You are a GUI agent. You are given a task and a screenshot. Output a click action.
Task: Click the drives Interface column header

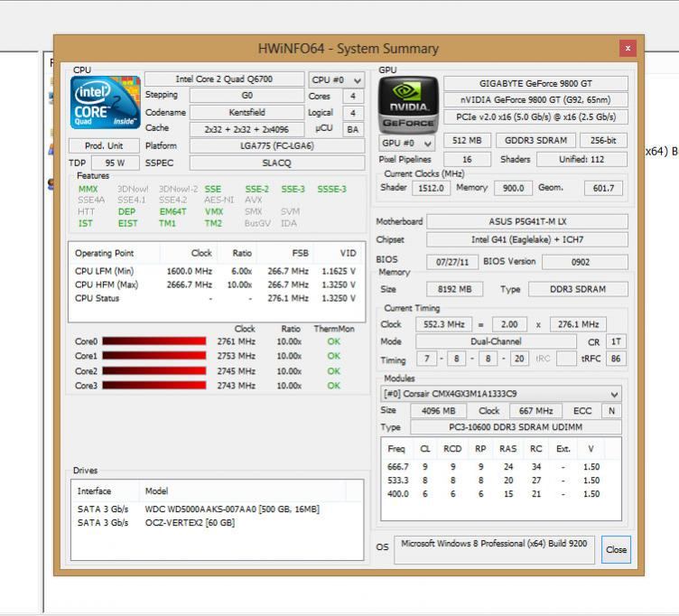pyautogui.click(x=106, y=490)
